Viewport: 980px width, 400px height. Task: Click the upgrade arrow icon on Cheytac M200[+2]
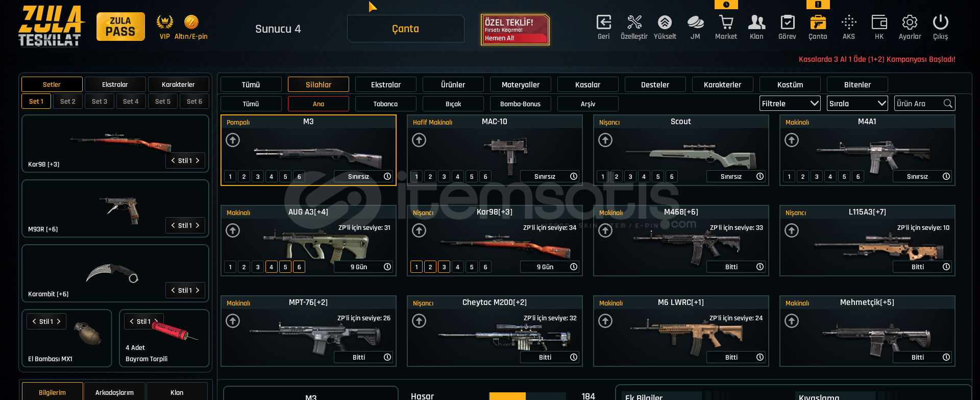419,321
